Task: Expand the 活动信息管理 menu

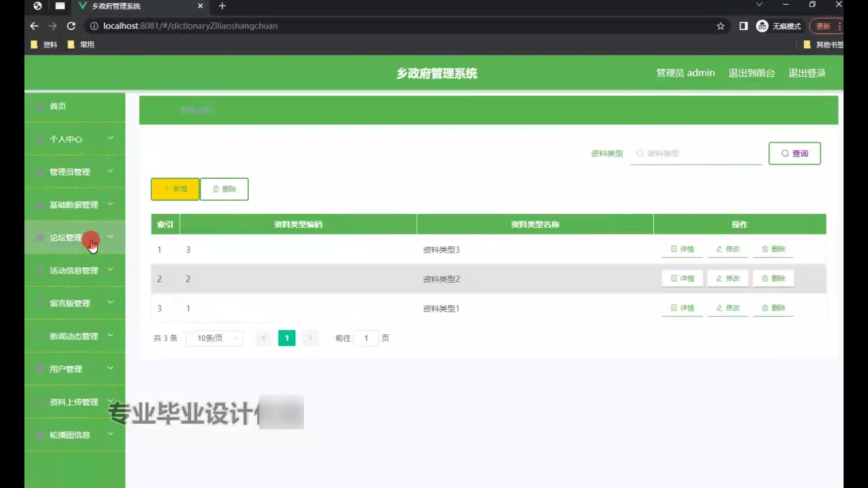Action: (x=75, y=270)
